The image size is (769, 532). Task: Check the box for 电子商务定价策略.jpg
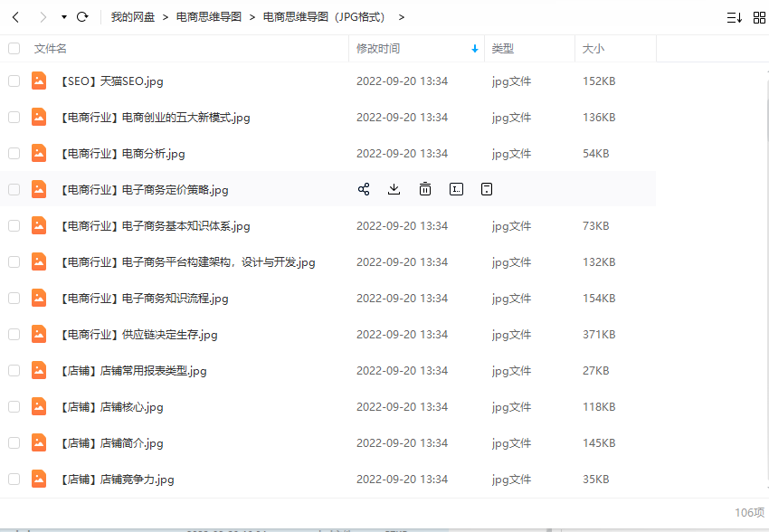pos(14,189)
